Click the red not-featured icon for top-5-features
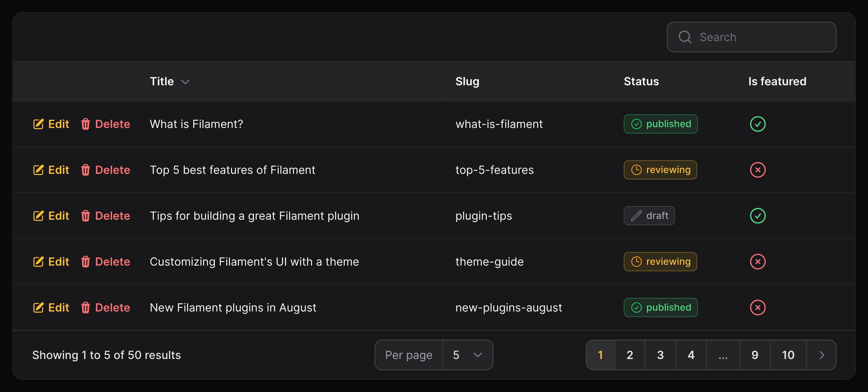This screenshot has height=392, width=868. (x=757, y=170)
